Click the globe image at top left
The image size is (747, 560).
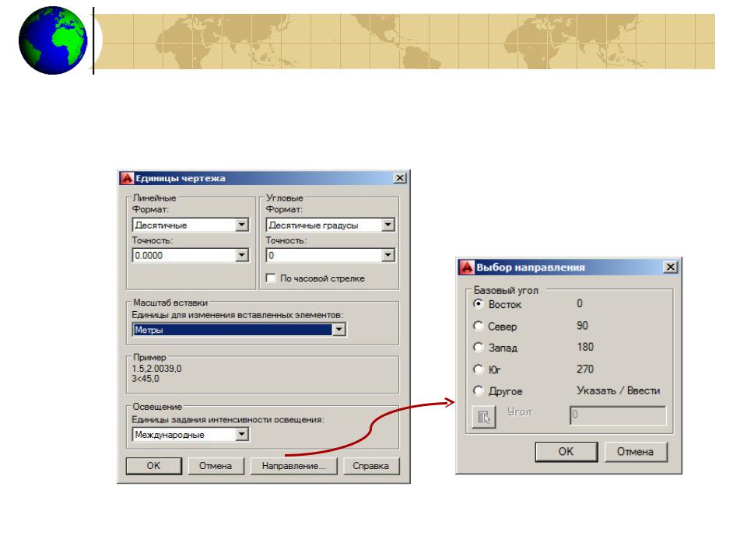point(53,40)
